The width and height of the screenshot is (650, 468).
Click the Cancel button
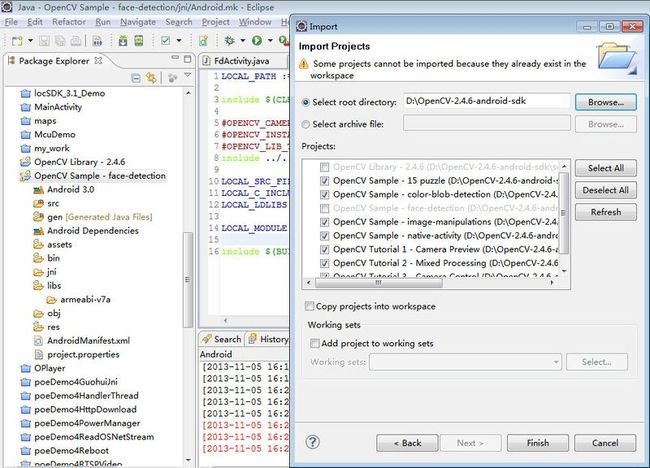pyautogui.click(x=605, y=443)
